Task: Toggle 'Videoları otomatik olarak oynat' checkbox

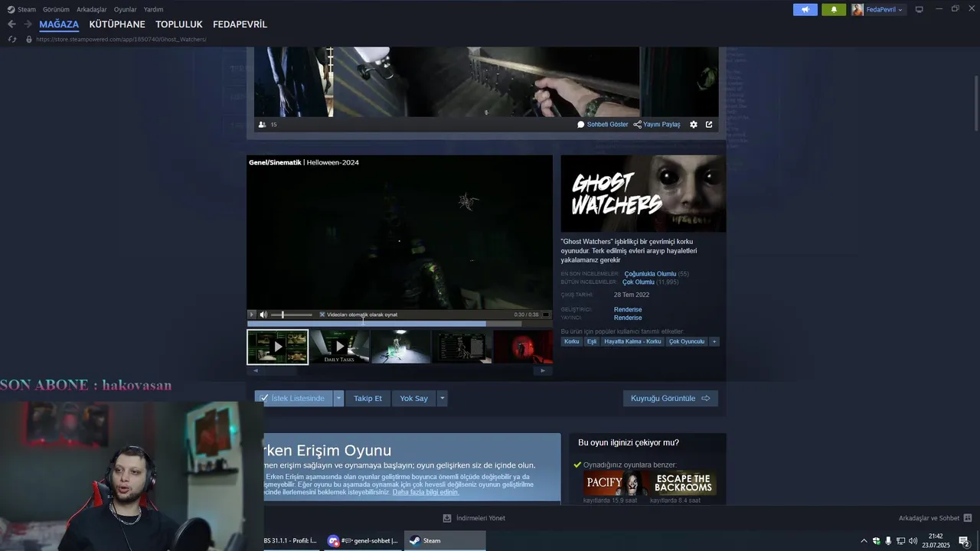Action: coord(322,315)
